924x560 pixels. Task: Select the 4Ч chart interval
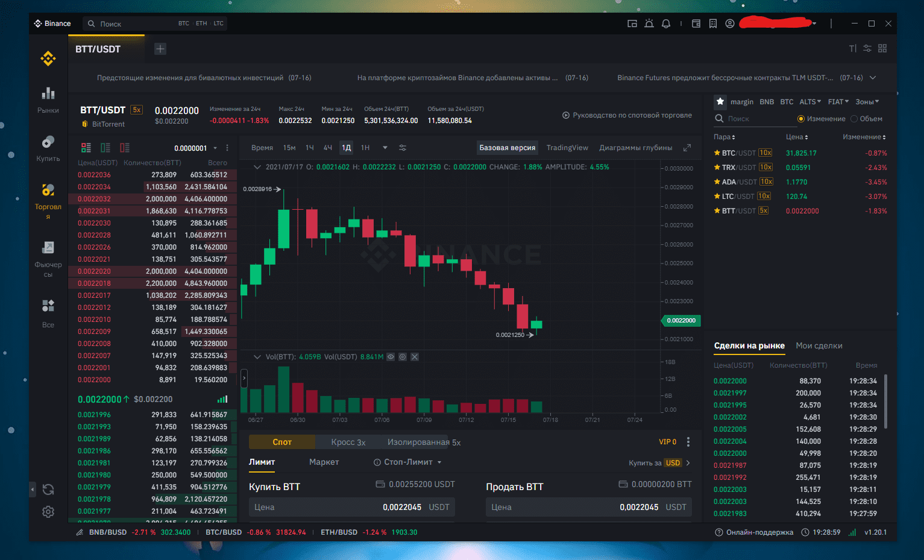[328, 148]
